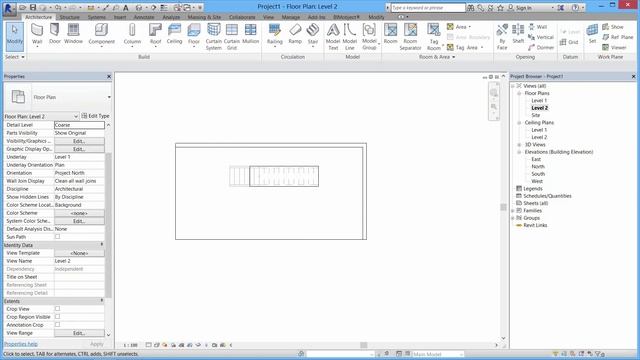Click the Tag Room tool
The image size is (640, 360).
click(x=433, y=36)
